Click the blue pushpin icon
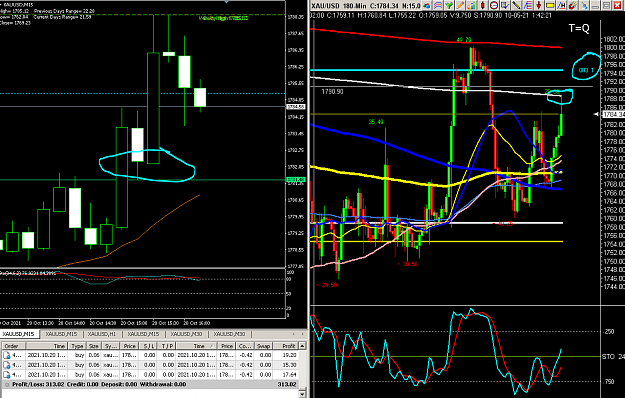This screenshot has height=398, width=625. pyautogui.click(x=584, y=6)
